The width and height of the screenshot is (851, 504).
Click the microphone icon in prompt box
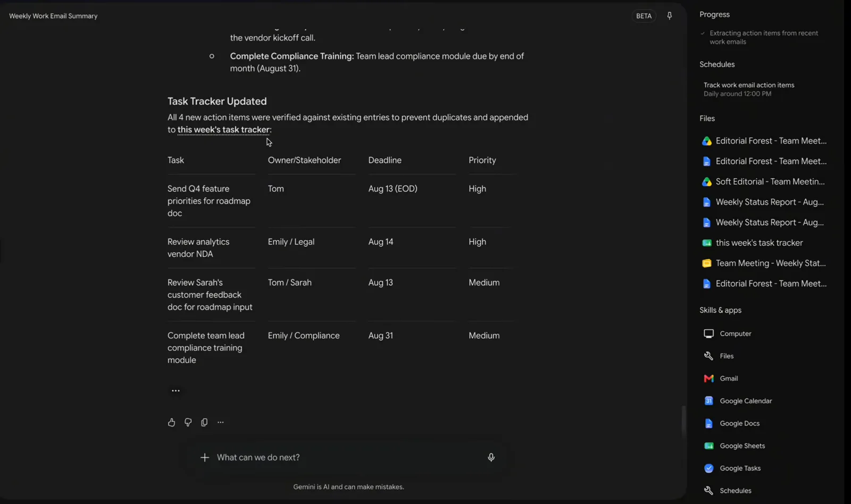[x=491, y=457]
